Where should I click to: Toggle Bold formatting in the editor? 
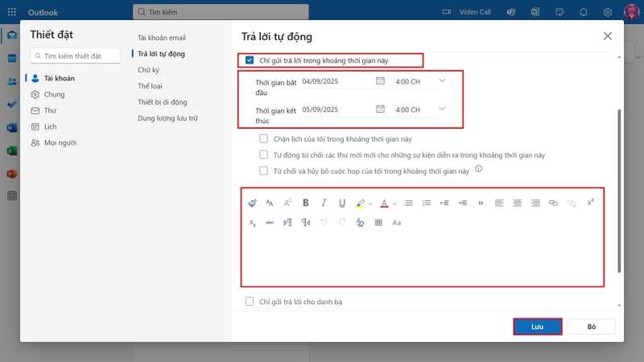pyautogui.click(x=306, y=203)
